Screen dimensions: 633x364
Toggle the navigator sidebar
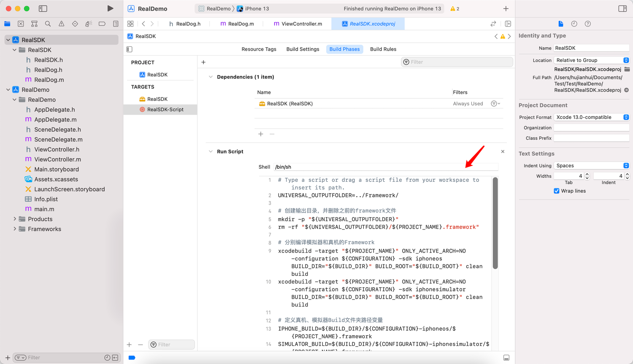click(43, 8)
